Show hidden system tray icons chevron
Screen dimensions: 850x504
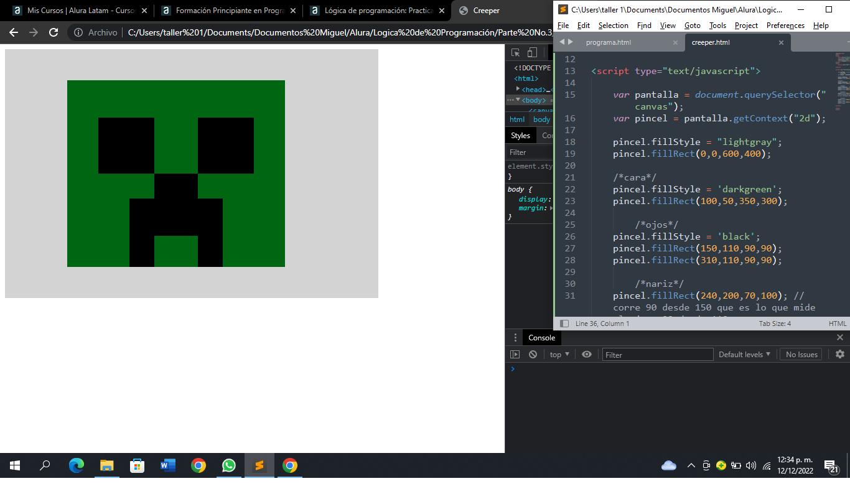click(x=691, y=465)
